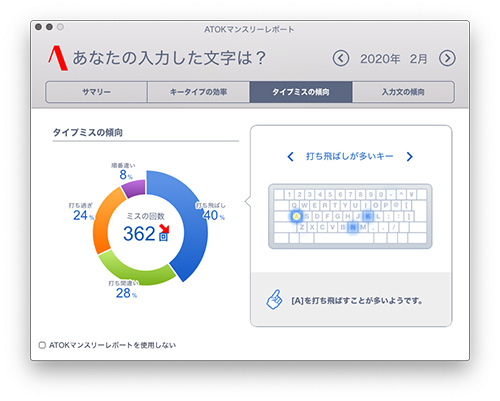Click the red down arrow trend icon
Viewport: 500px width, 401px height.
(x=164, y=228)
